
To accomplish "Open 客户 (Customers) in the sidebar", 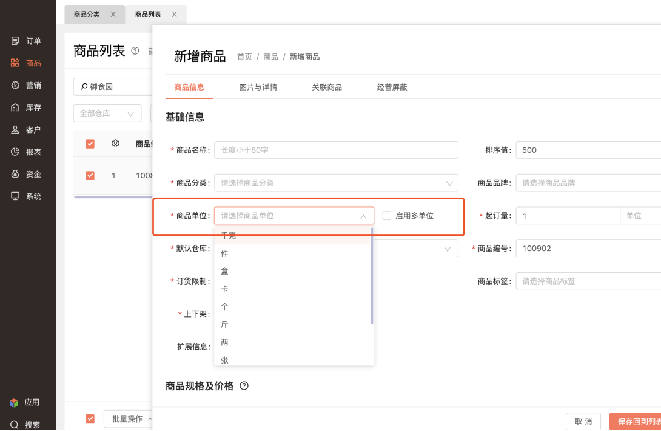I will click(26, 130).
